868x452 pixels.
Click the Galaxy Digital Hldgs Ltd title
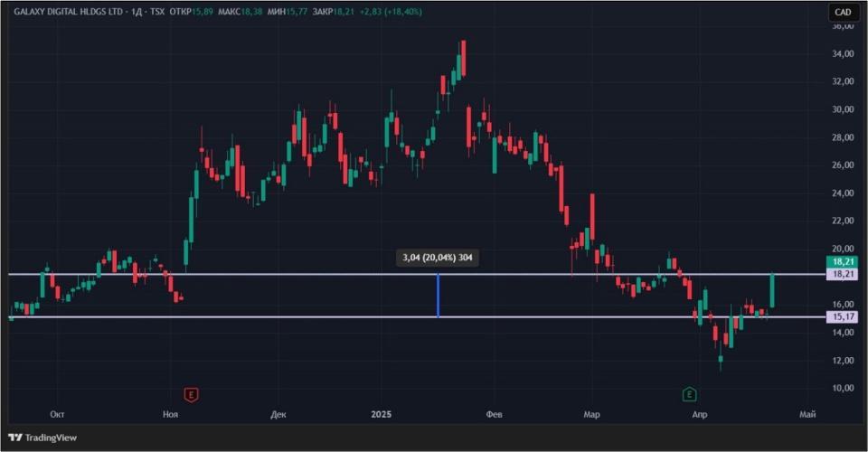tap(70, 12)
